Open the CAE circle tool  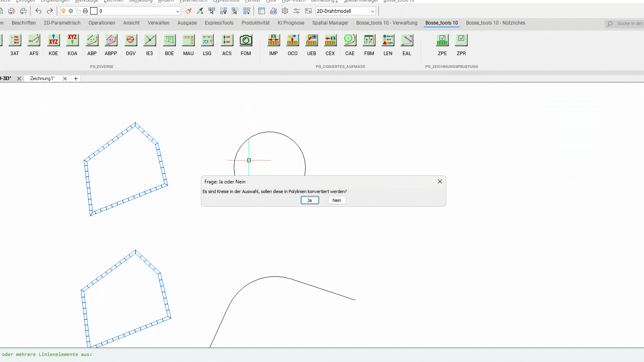click(x=350, y=40)
